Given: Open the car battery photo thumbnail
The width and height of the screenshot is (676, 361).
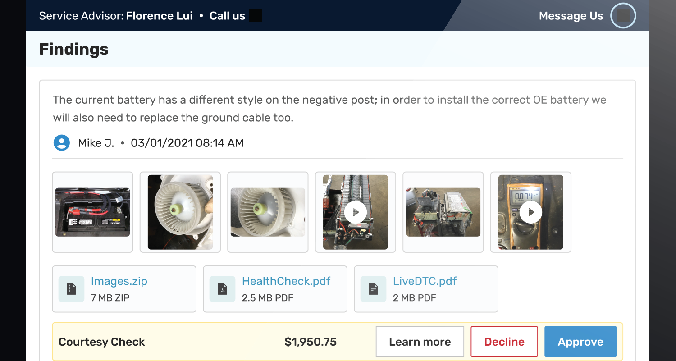Looking at the screenshot, I should coord(93,212).
